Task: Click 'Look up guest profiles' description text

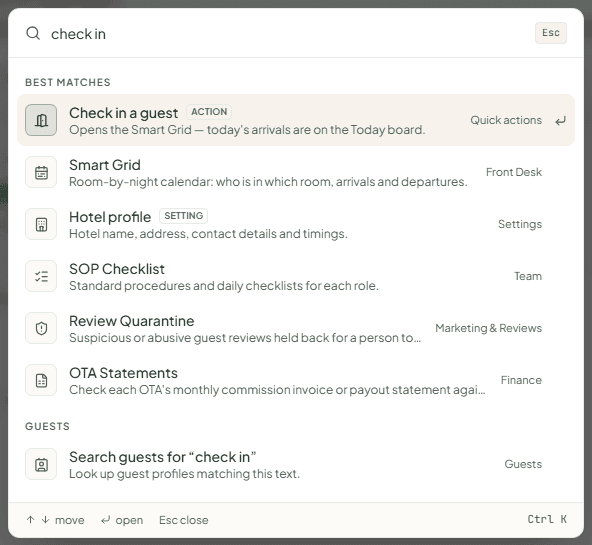Action: point(184,474)
